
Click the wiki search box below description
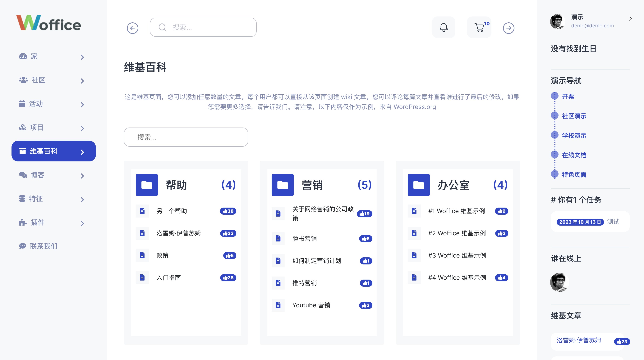tap(186, 137)
